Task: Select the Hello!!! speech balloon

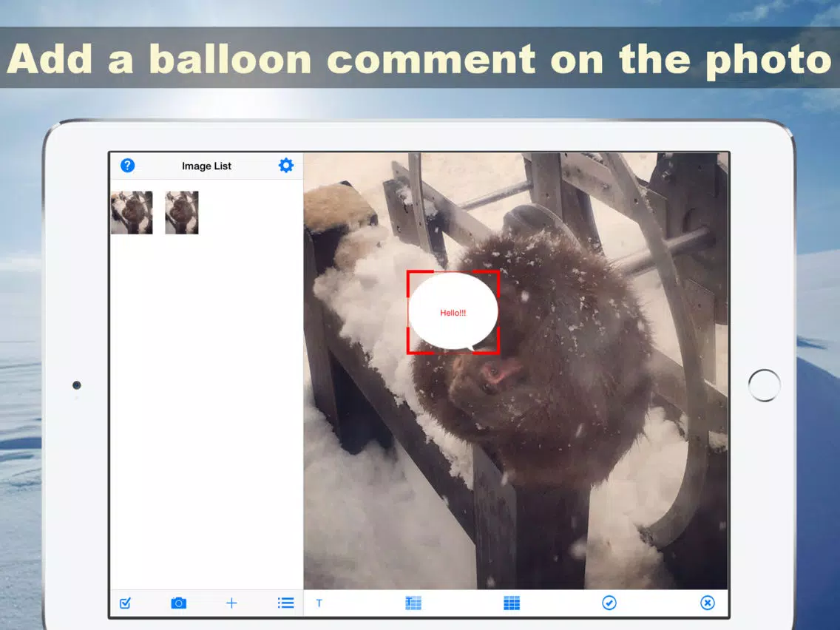Action: tap(453, 312)
